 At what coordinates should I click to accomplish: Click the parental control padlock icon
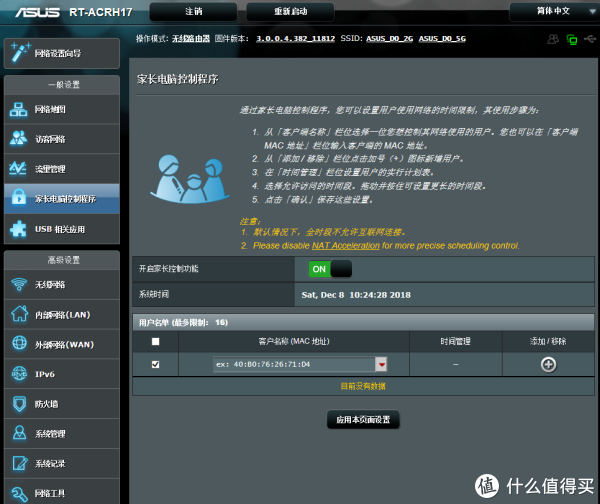[19, 197]
